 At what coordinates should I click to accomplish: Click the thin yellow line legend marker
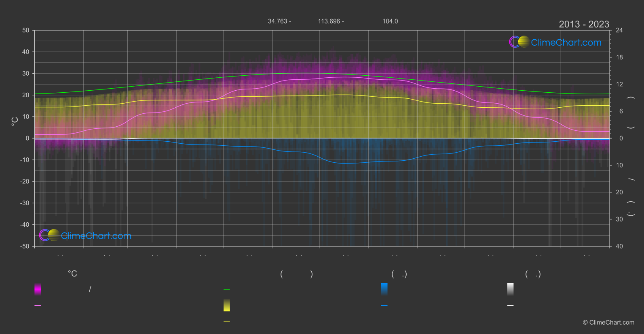coord(227,321)
